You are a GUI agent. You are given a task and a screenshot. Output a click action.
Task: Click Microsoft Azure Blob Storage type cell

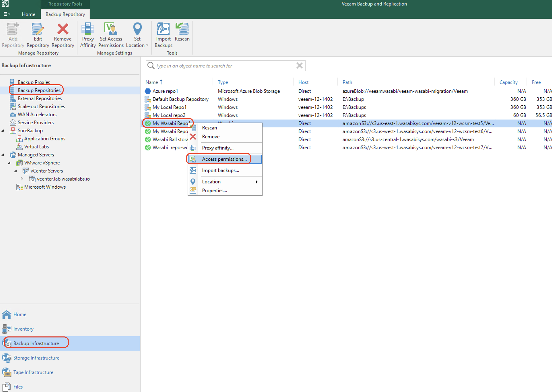click(249, 91)
